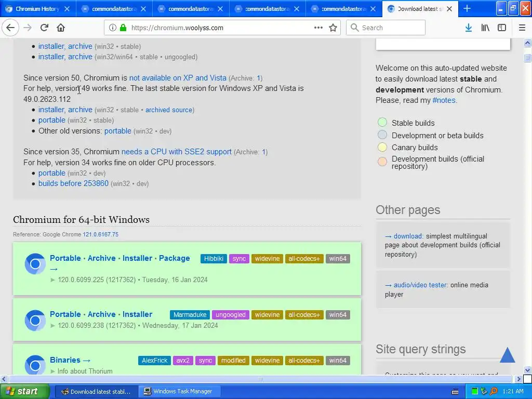The width and height of the screenshot is (532, 399).
Task: Click the Hibbiki tag badge
Action: [x=214, y=259]
